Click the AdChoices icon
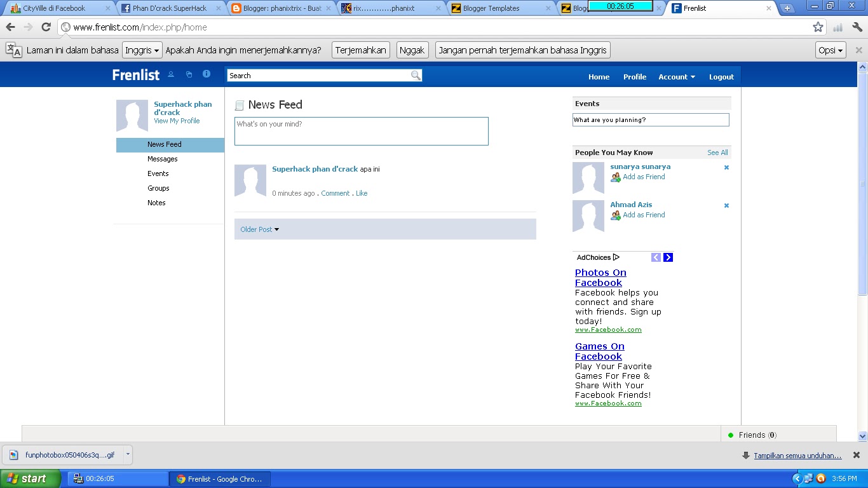Viewport: 868px width, 488px height. [616, 257]
